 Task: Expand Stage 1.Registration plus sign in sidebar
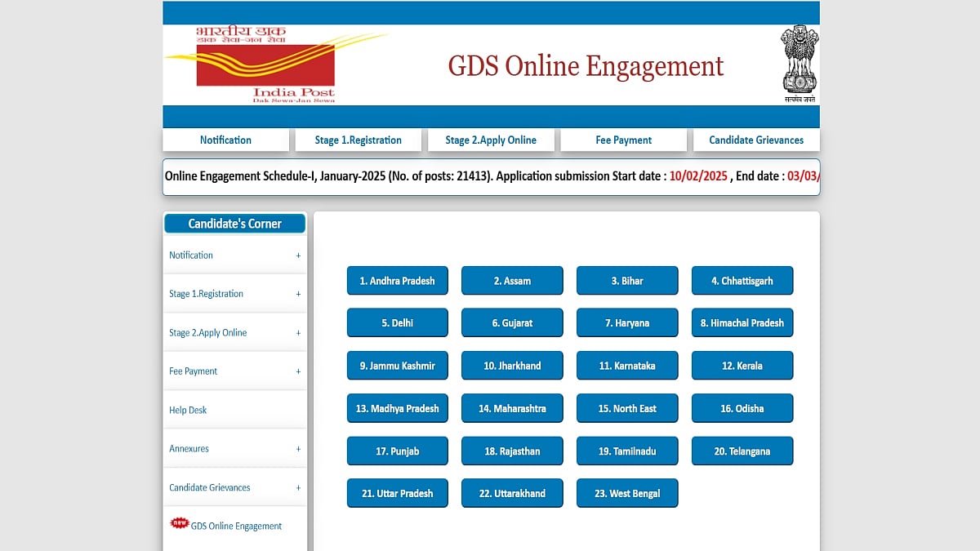pyautogui.click(x=298, y=294)
